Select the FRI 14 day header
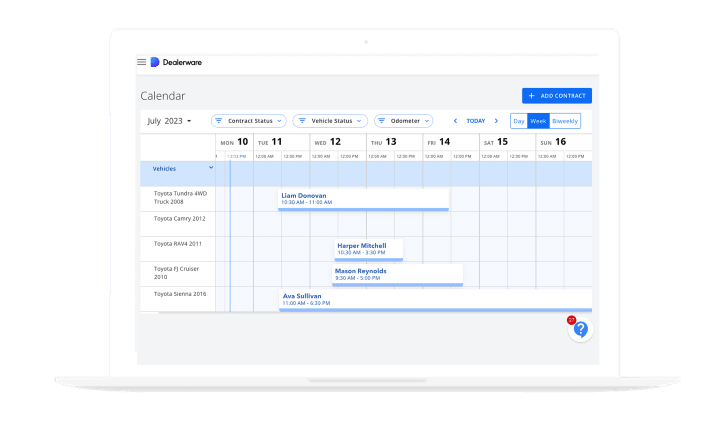The image size is (720, 425). (x=438, y=142)
